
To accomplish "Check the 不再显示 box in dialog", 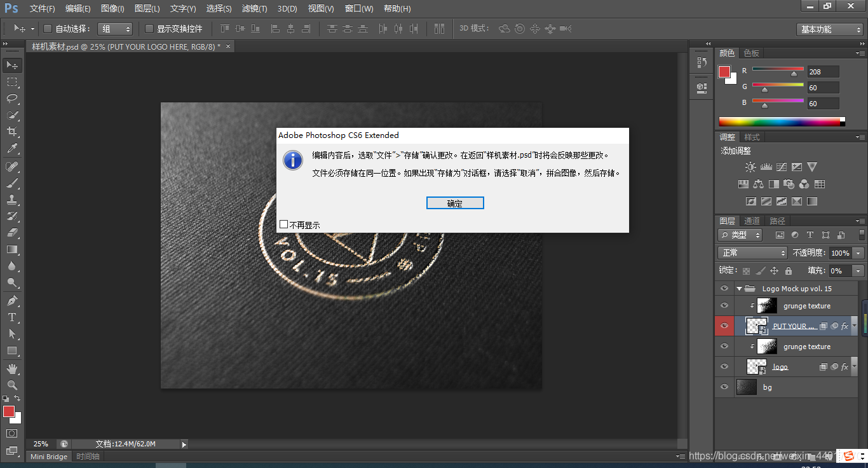I will [283, 224].
